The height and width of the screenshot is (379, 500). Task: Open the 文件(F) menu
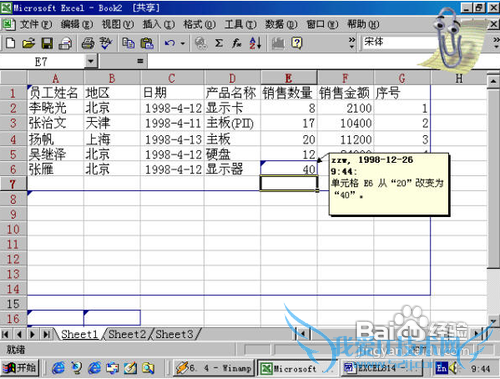tap(35, 24)
